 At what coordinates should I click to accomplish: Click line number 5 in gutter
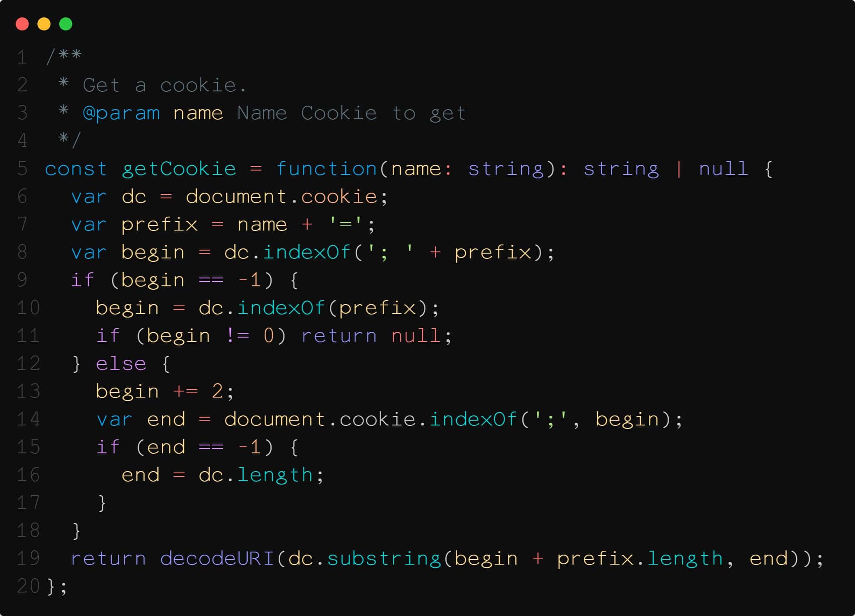pyautogui.click(x=22, y=169)
